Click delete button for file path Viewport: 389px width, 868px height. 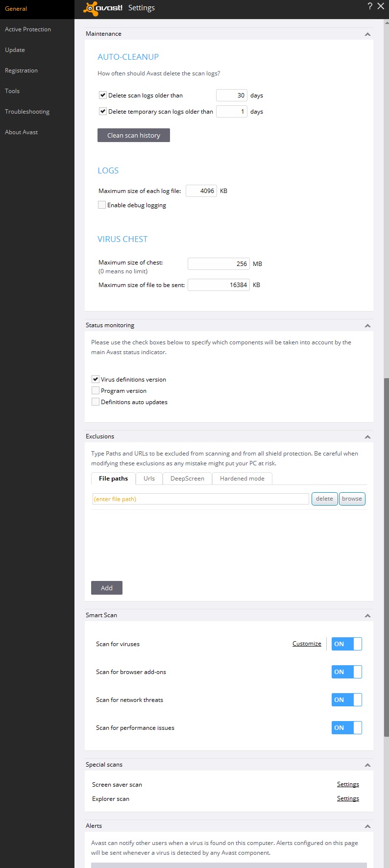pos(324,499)
